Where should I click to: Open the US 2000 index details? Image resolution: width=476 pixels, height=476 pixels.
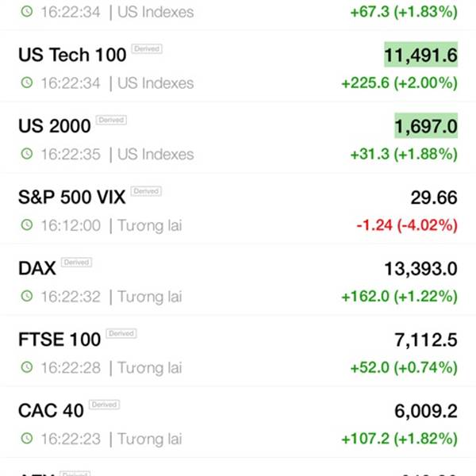point(238,137)
